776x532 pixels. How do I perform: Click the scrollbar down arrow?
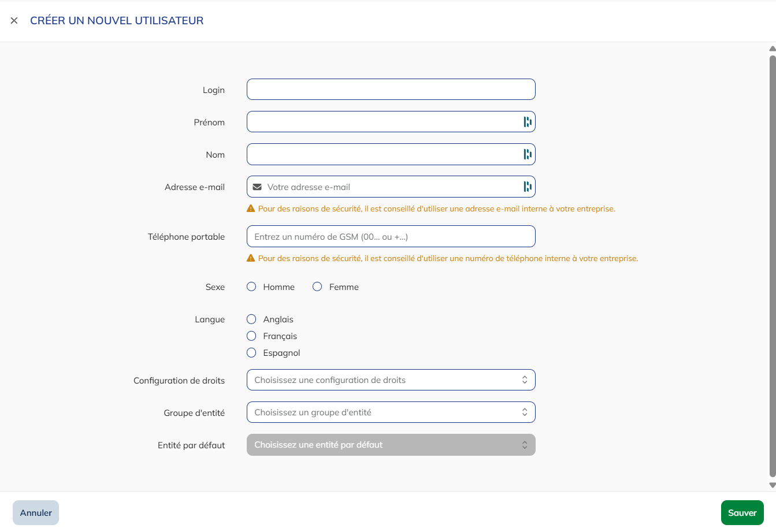pyautogui.click(x=771, y=487)
